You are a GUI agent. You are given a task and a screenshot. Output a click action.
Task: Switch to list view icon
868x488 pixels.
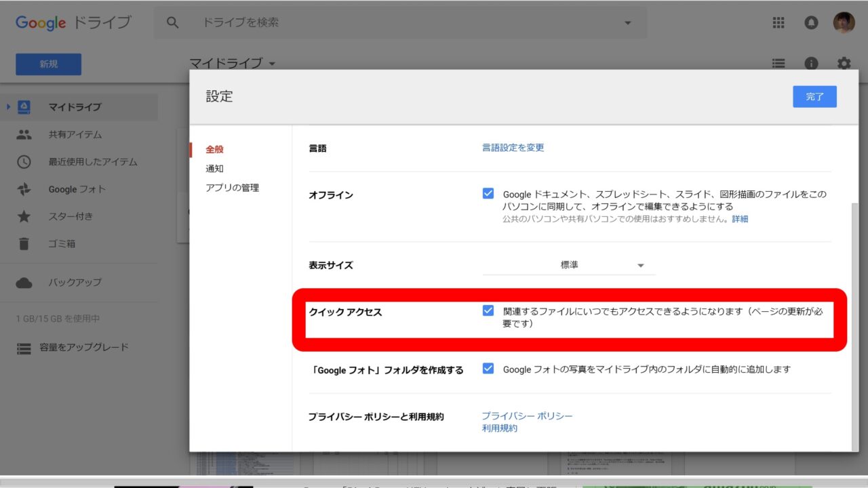click(778, 63)
